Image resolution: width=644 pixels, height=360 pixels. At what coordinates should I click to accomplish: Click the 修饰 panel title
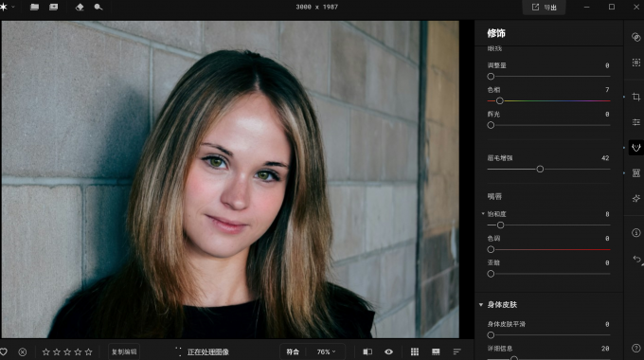[x=496, y=33]
